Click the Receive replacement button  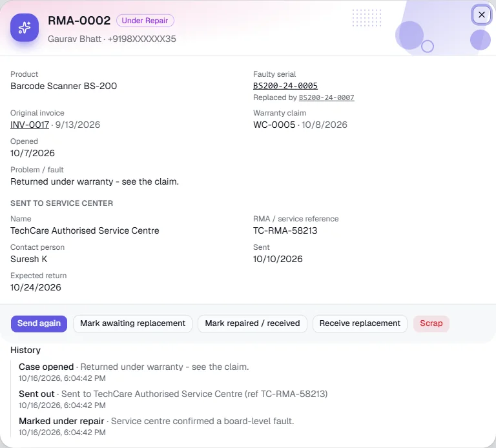coord(360,323)
